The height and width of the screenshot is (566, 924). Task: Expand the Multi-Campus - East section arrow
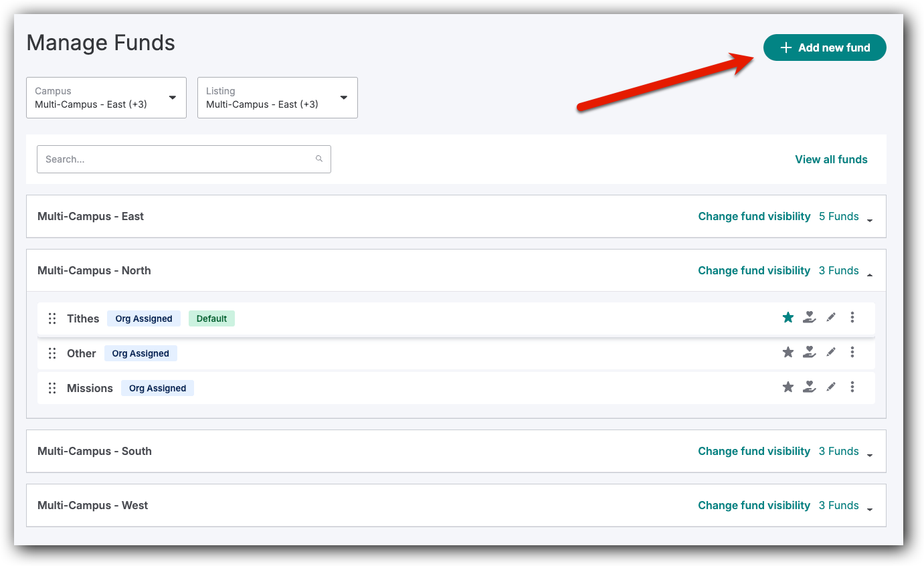pyautogui.click(x=870, y=220)
